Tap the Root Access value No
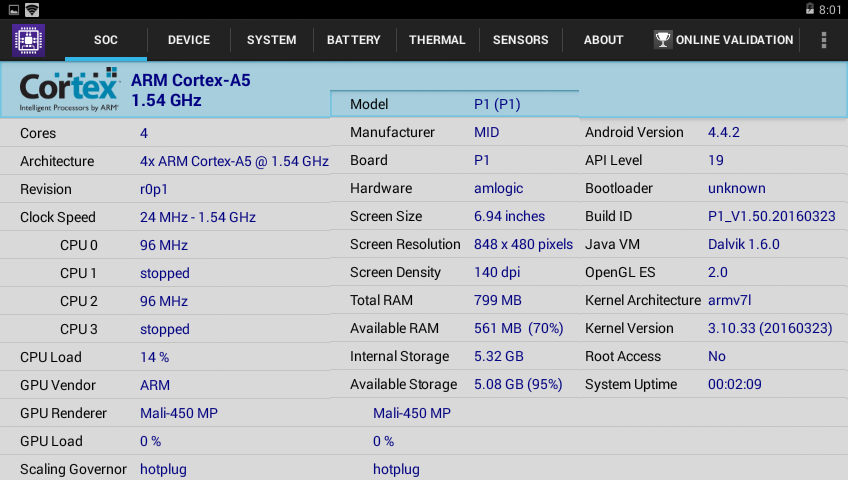The image size is (848, 480). coord(717,357)
